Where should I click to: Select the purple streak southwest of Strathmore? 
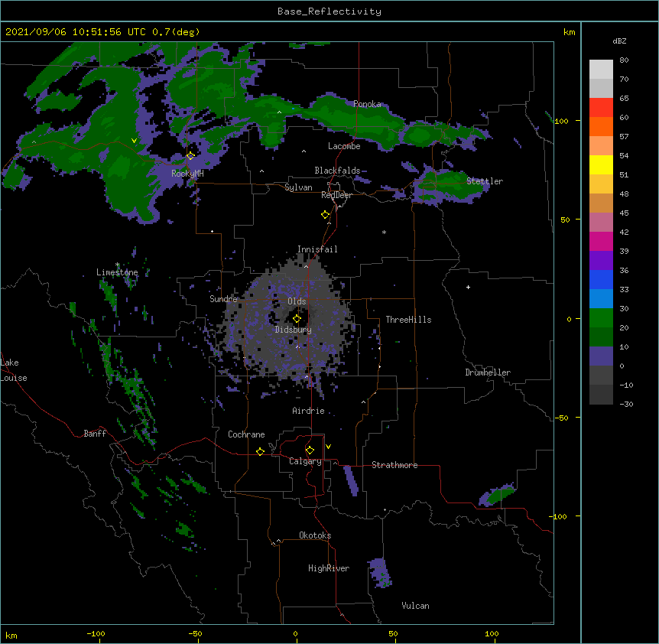pyautogui.click(x=351, y=481)
